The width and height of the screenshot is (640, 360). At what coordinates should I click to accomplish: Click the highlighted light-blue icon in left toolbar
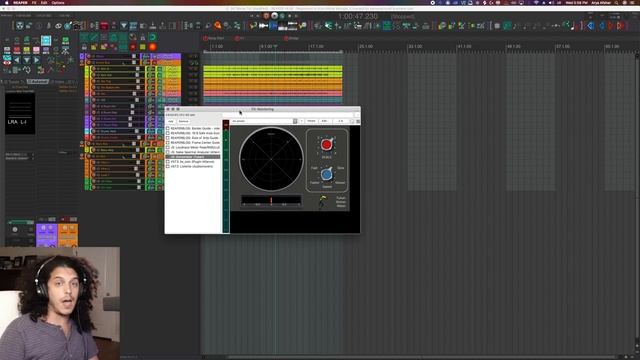pyautogui.click(x=46, y=40)
